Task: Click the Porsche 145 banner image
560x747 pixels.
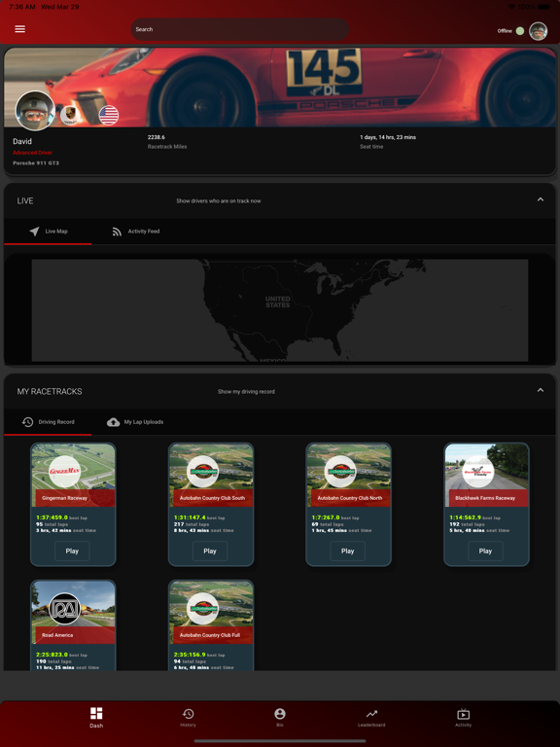Action: click(280, 88)
